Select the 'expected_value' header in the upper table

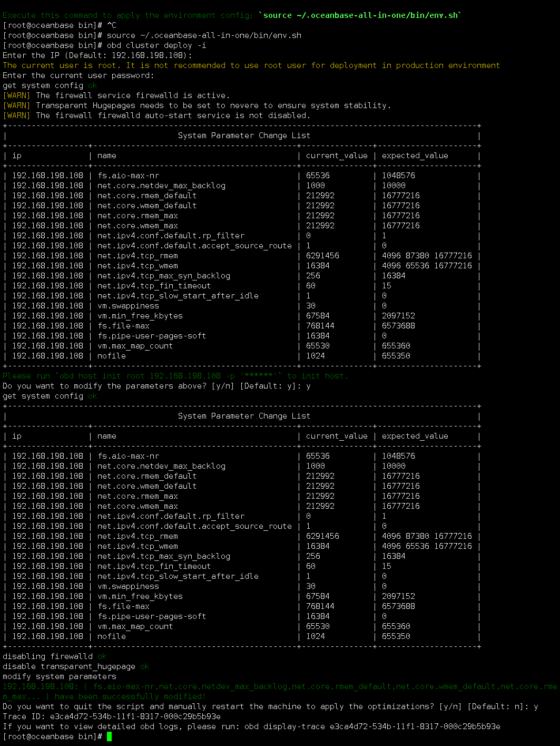(x=415, y=156)
